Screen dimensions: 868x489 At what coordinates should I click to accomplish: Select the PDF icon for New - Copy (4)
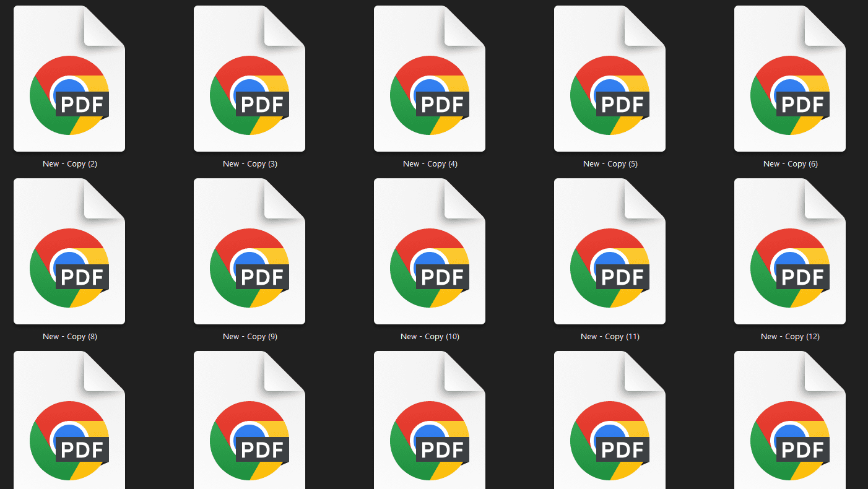(x=430, y=79)
